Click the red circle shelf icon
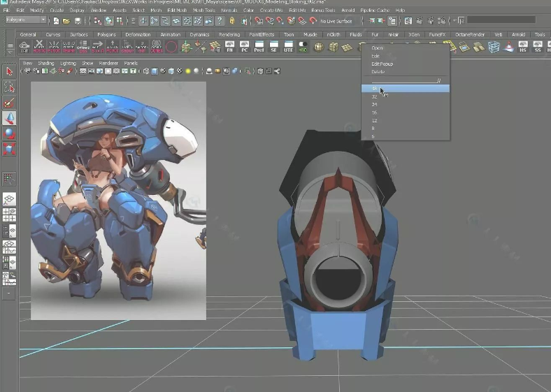Viewport: 551px width, 392px height. [171, 47]
